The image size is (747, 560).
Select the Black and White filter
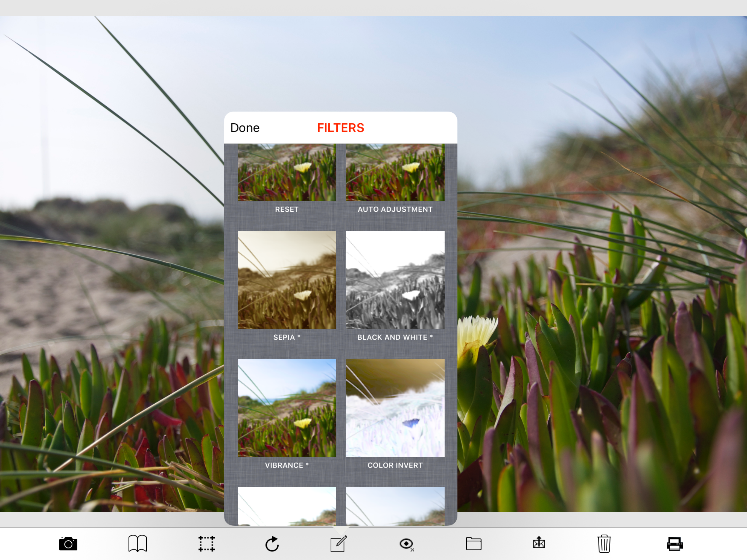coord(395,280)
